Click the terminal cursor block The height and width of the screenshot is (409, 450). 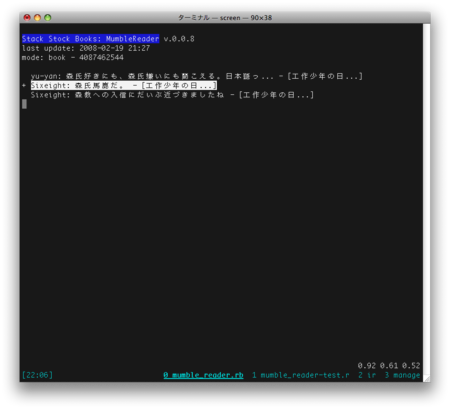24,104
